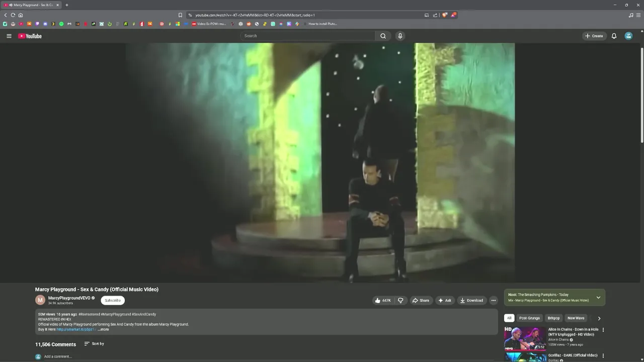The width and height of the screenshot is (644, 362).
Task: Focus the YouTube search field
Action: (308, 36)
